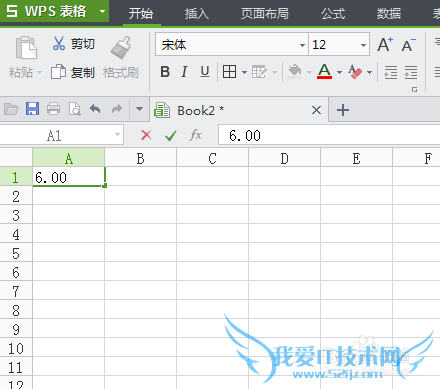
Task: Apply red font color
Action: (324, 71)
